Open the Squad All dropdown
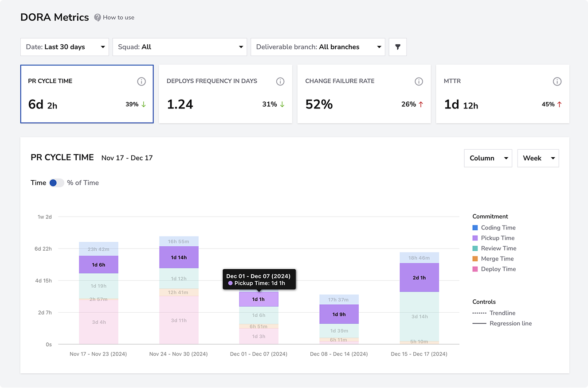Viewport: 588px width, 388px height. [x=180, y=47]
